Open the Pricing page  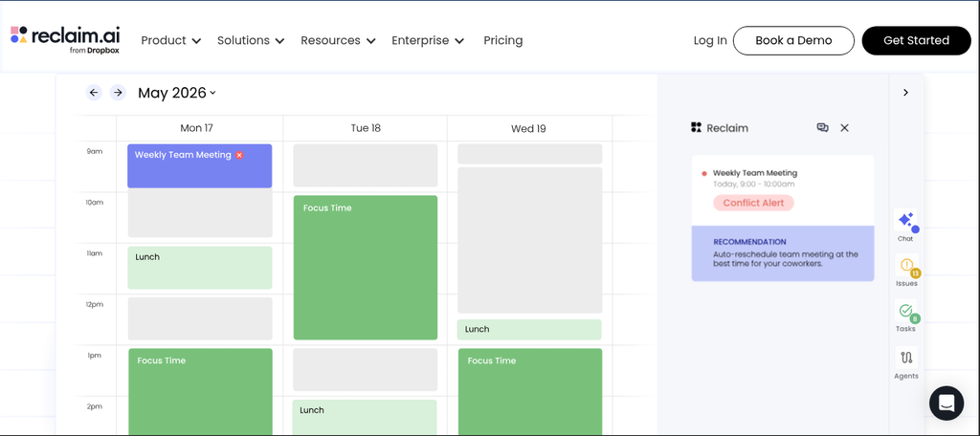point(503,40)
